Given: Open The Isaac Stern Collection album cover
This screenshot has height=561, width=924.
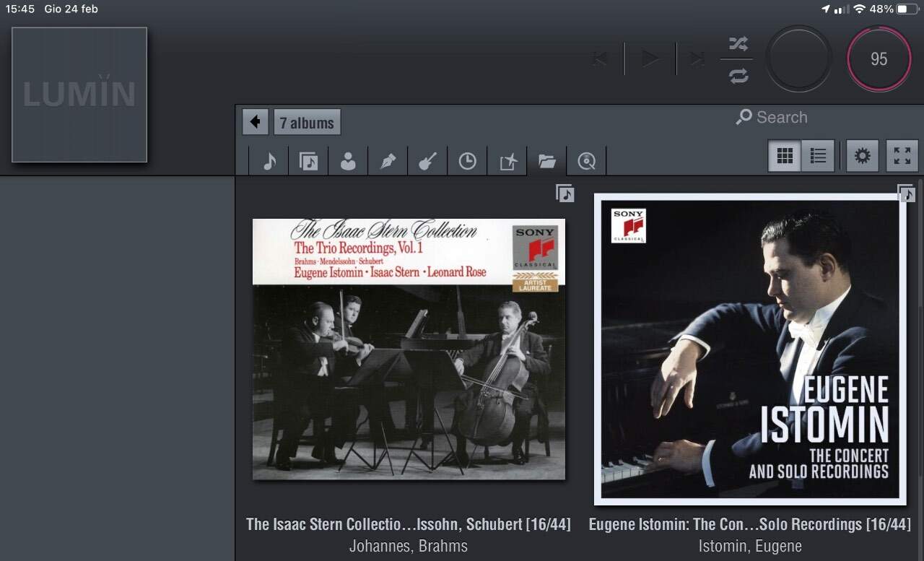Looking at the screenshot, I should (409, 349).
